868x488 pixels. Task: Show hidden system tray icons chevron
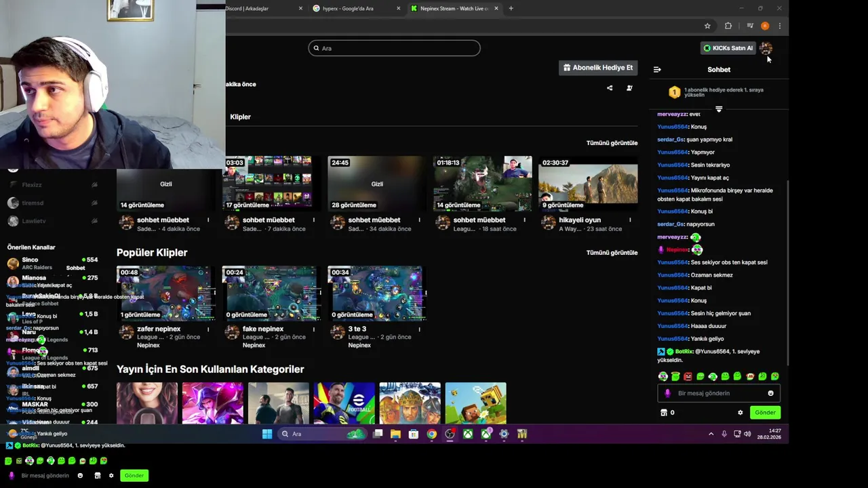point(711,434)
